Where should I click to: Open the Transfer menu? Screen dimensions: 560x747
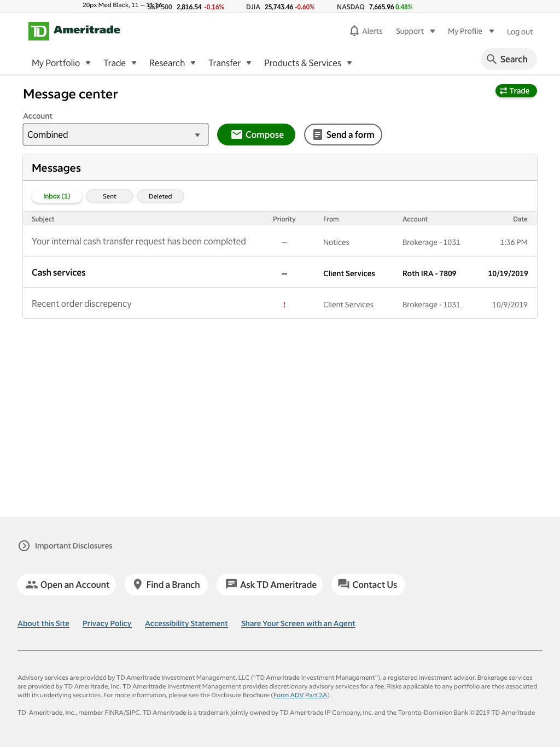point(224,63)
